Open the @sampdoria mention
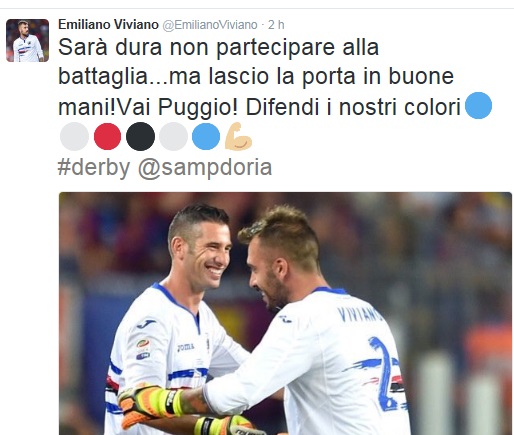 [x=205, y=168]
